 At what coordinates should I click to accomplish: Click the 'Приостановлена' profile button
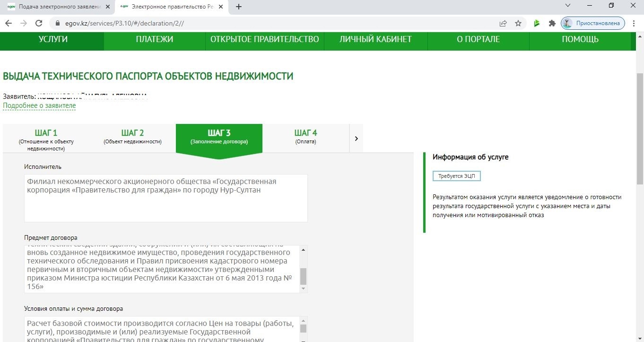[593, 23]
